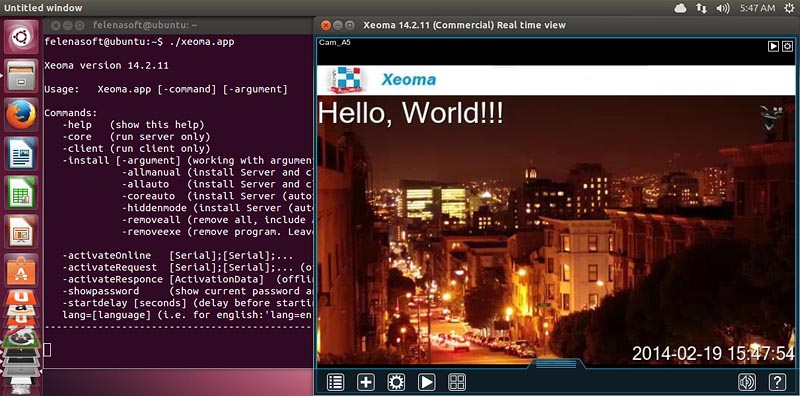Click '-core (run server only)' terminal line
This screenshot has width=800, height=396.
point(136,137)
